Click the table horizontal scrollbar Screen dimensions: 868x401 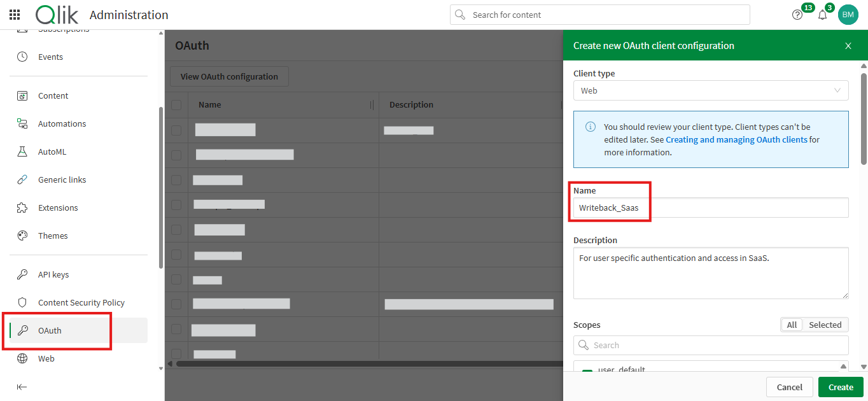click(x=369, y=364)
